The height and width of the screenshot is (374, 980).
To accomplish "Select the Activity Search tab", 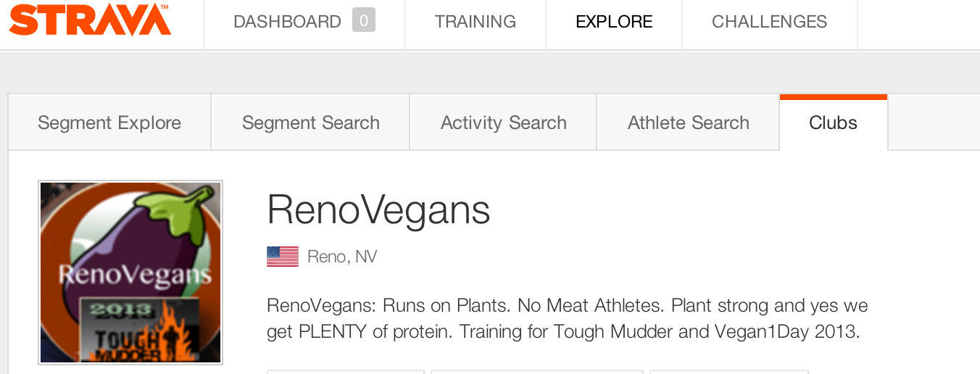I will 503,122.
